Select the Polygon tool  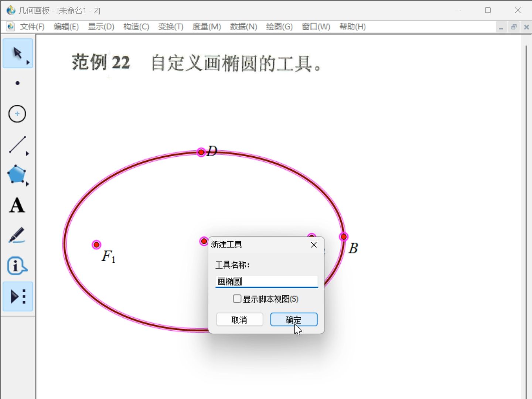(x=17, y=175)
